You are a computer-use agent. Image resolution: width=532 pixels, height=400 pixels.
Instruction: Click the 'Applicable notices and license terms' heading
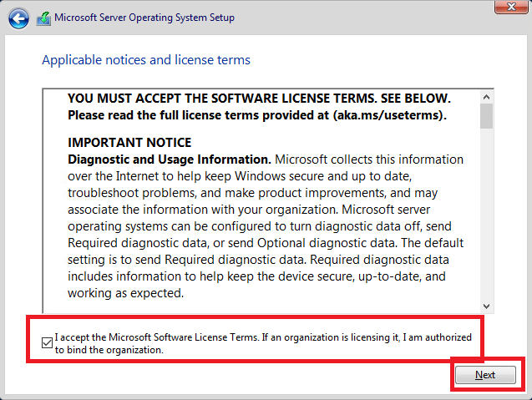point(146,60)
